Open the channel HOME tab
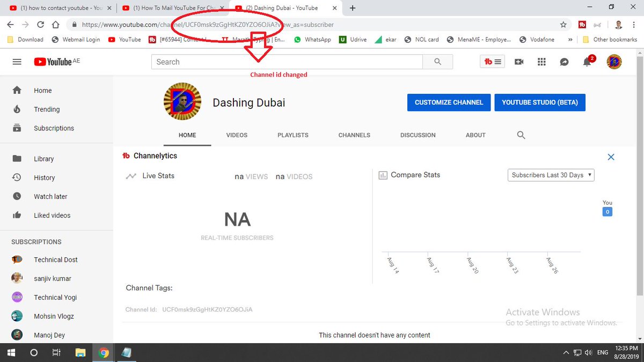Screen dimensions: 644x362 (x=187, y=135)
